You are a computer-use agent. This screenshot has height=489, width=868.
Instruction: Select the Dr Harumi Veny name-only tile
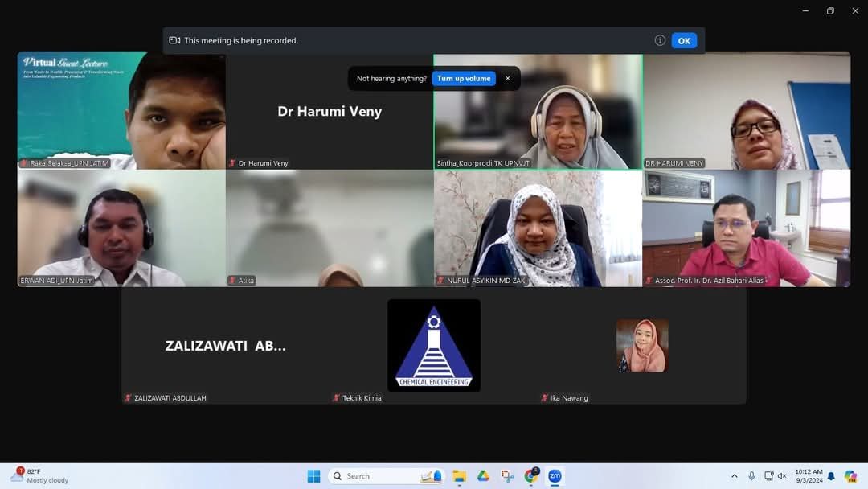tap(330, 111)
